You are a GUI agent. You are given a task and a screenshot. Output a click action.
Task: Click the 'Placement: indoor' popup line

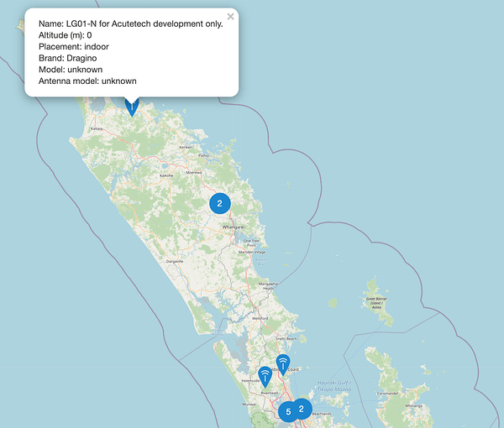[x=74, y=46]
